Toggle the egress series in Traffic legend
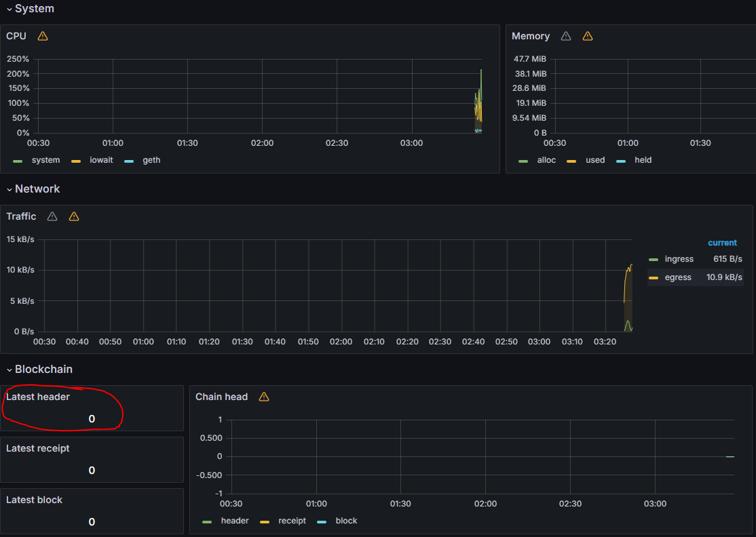The width and height of the screenshot is (756, 537). (678, 277)
